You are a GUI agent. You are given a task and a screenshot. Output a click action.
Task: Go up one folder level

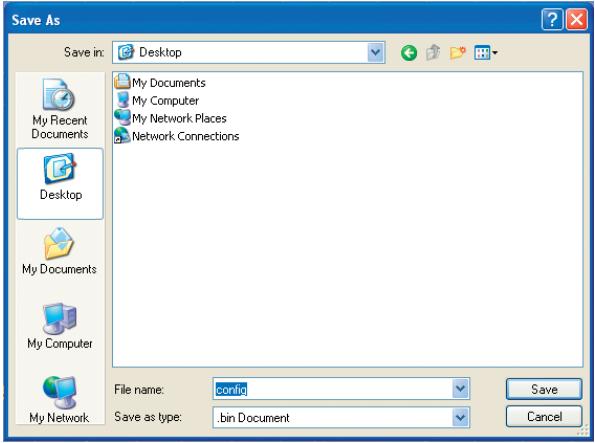tap(433, 52)
